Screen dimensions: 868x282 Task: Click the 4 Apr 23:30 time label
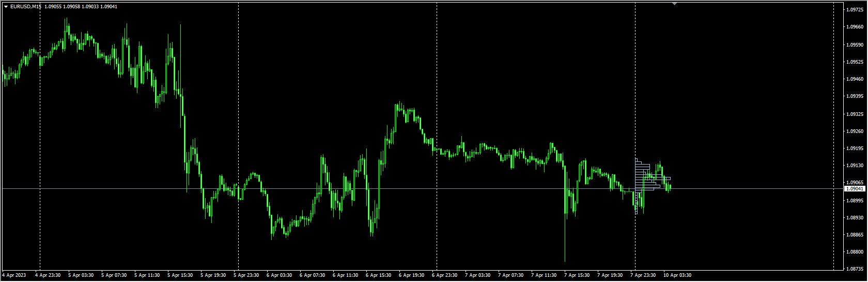48,275
